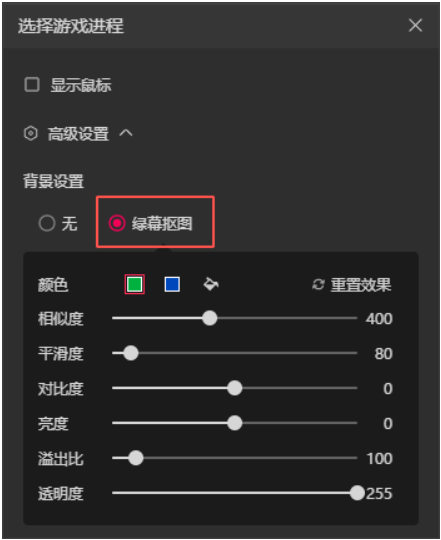Click the 亮度 slider handle

pyautogui.click(x=235, y=423)
